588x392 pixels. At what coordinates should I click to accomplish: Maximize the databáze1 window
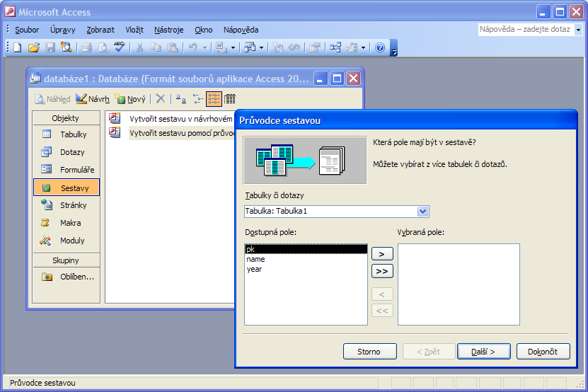(x=337, y=79)
